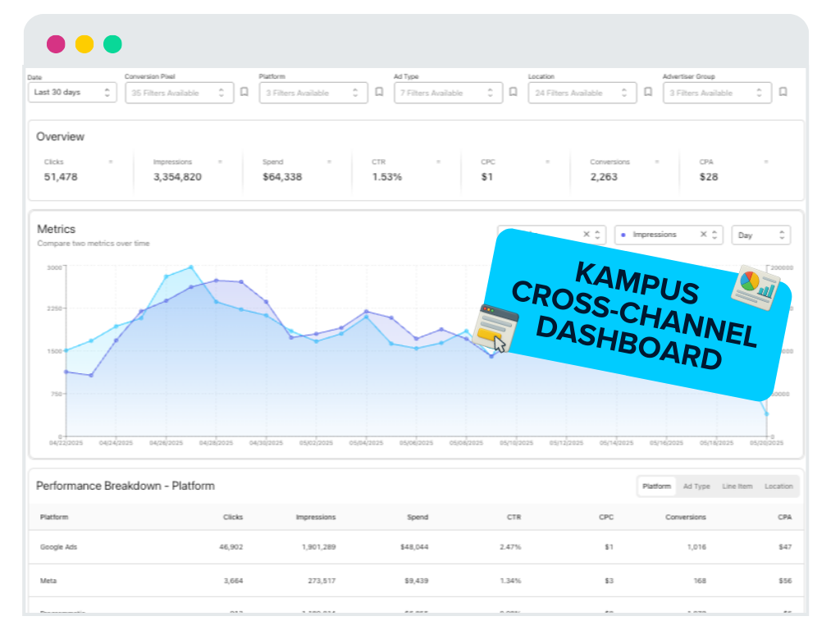Click the Conversions value 2,263
The image size is (840, 630).
(x=604, y=177)
